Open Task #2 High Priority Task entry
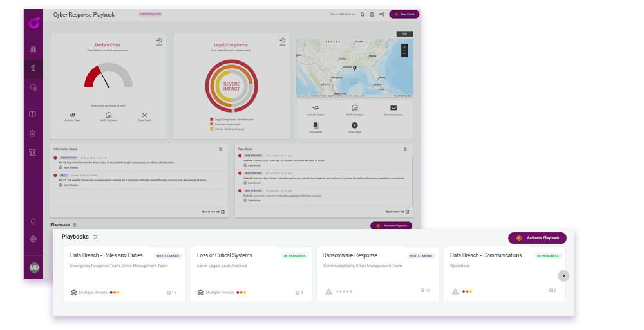 [x=325, y=178]
